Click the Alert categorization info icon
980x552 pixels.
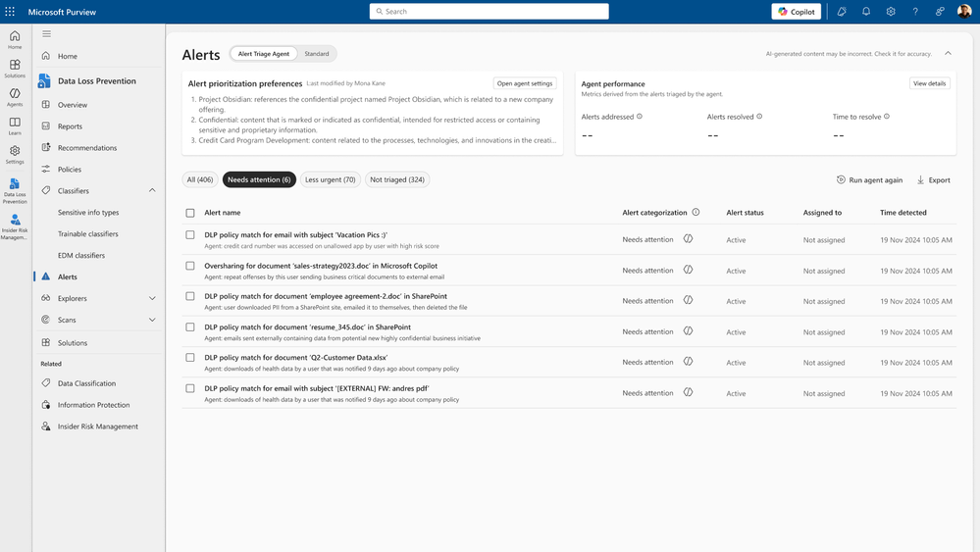coord(696,213)
